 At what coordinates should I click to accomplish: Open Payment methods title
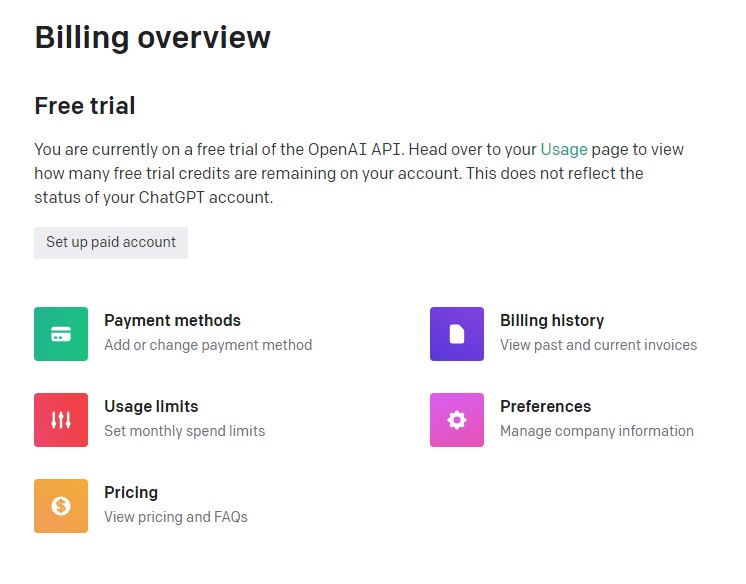coord(172,320)
